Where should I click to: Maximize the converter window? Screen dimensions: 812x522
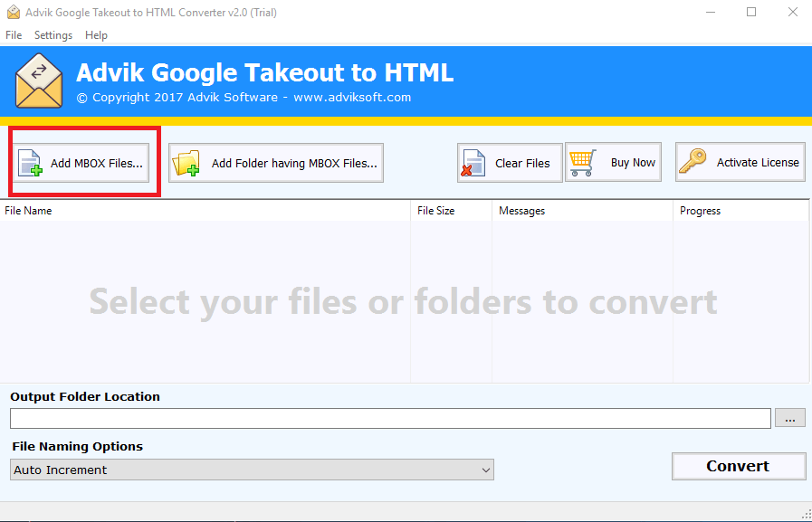[x=751, y=12]
